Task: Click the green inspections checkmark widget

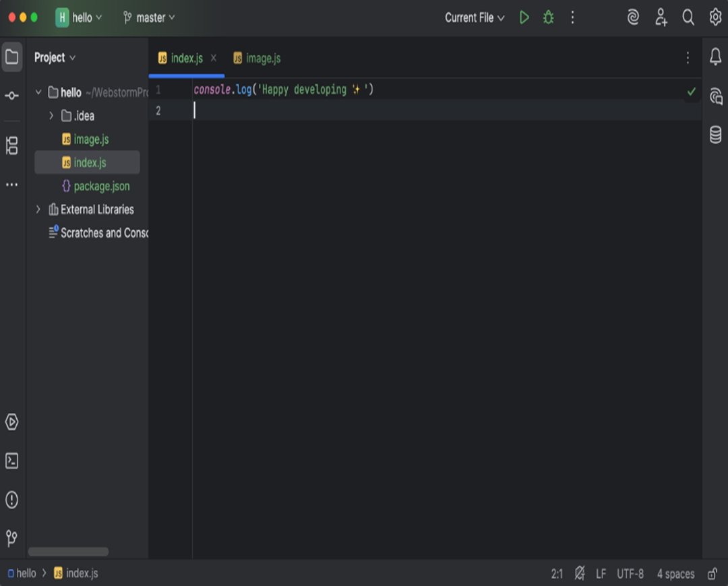Action: pos(692,92)
